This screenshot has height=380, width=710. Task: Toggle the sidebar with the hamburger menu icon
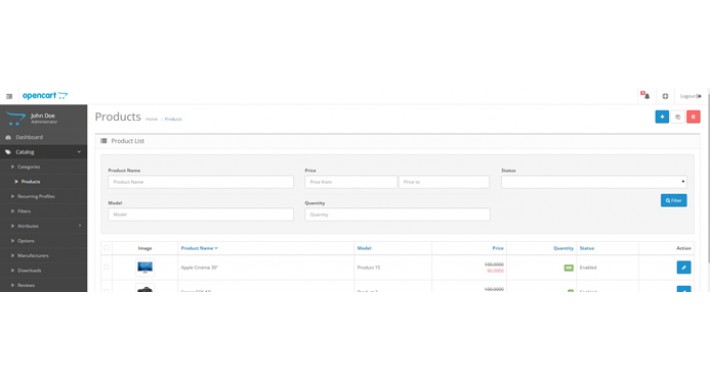(x=9, y=96)
